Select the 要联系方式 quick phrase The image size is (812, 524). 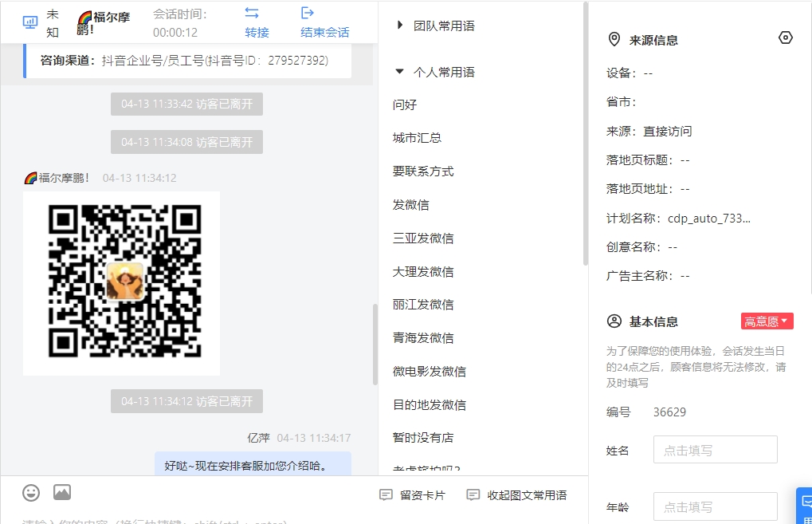pos(423,171)
